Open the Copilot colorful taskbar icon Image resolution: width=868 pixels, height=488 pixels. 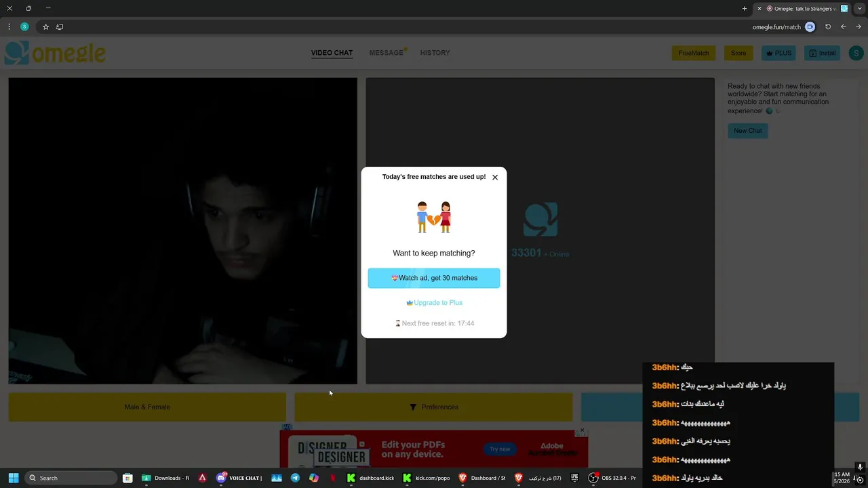point(313,478)
